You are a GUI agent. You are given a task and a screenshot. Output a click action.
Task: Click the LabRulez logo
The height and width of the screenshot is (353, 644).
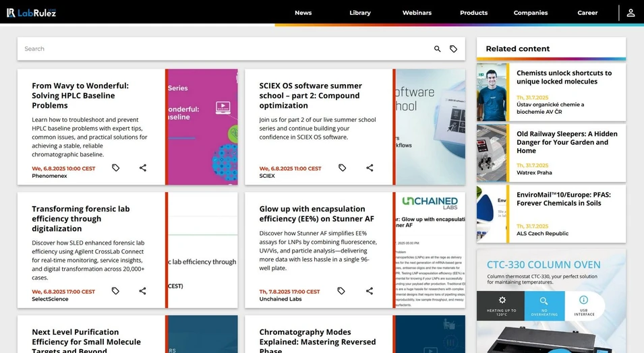[x=31, y=13]
